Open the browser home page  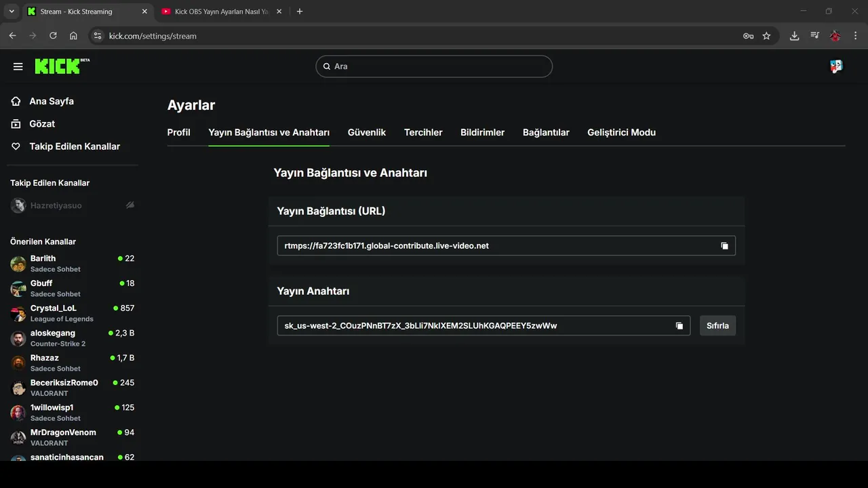point(73,36)
